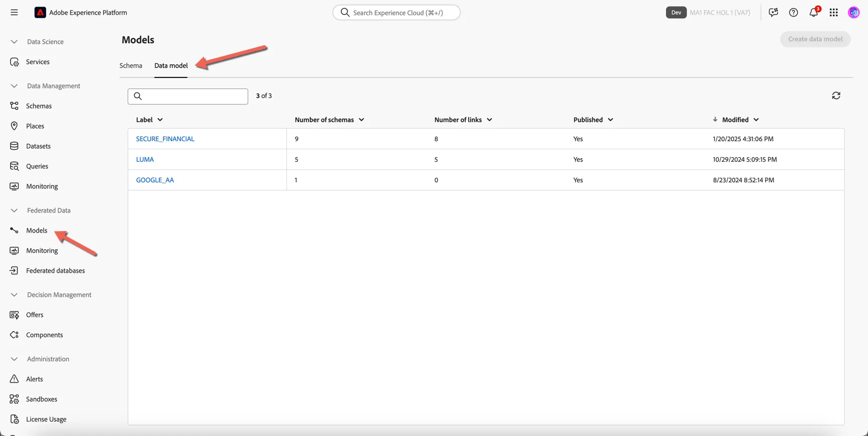Open Monitoring under Data Management

click(x=42, y=186)
